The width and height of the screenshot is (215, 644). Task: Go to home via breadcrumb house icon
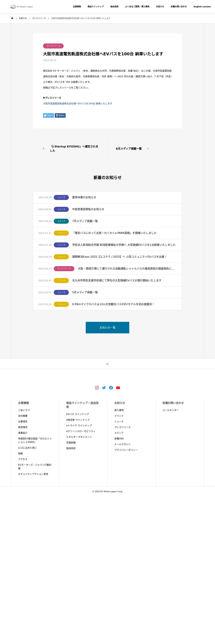click(x=12, y=18)
